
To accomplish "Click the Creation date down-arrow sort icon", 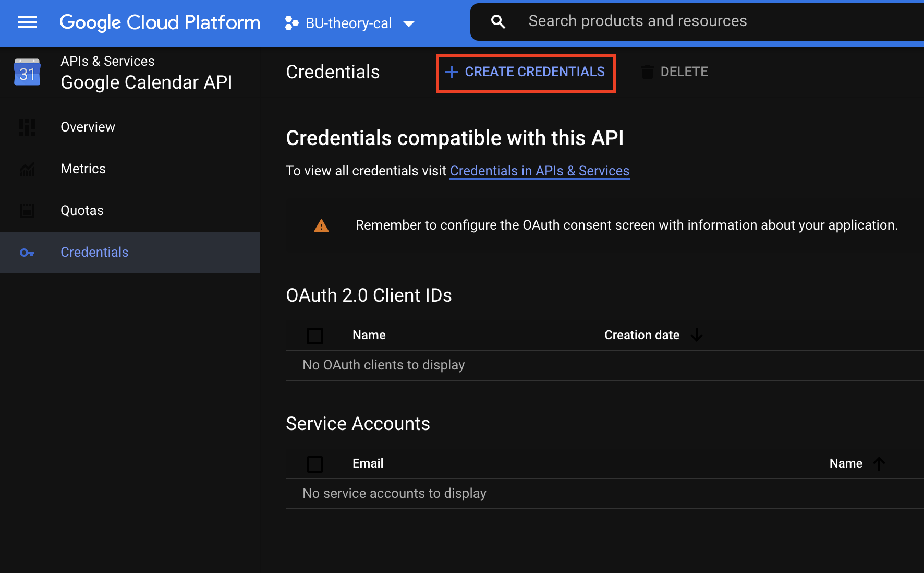I will 697,335.
